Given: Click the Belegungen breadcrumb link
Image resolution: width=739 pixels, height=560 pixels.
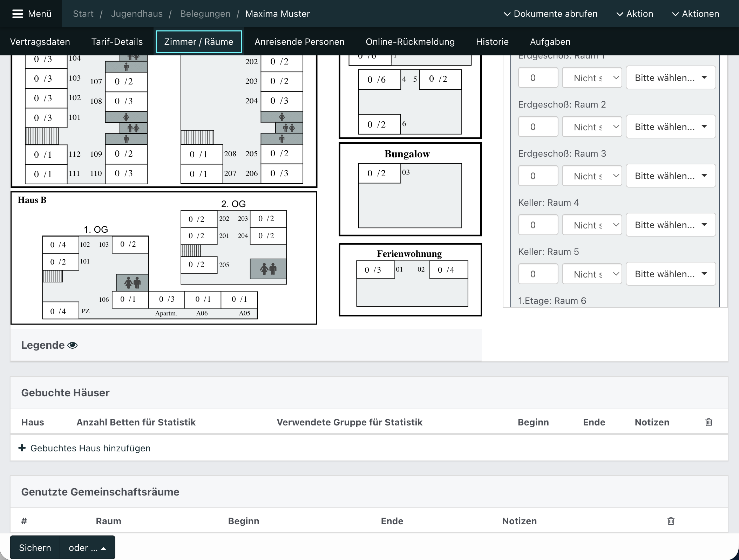Looking at the screenshot, I should coord(205,14).
